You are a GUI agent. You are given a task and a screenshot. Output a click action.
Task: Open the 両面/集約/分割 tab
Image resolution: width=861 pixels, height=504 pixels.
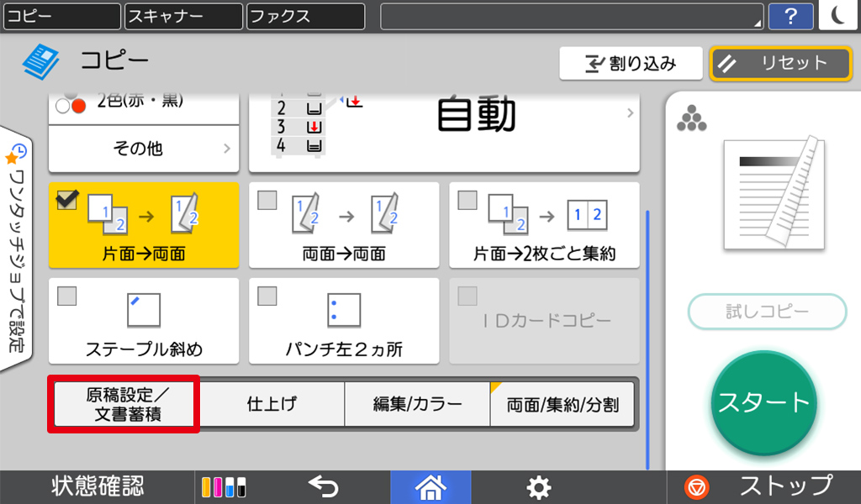(x=563, y=404)
